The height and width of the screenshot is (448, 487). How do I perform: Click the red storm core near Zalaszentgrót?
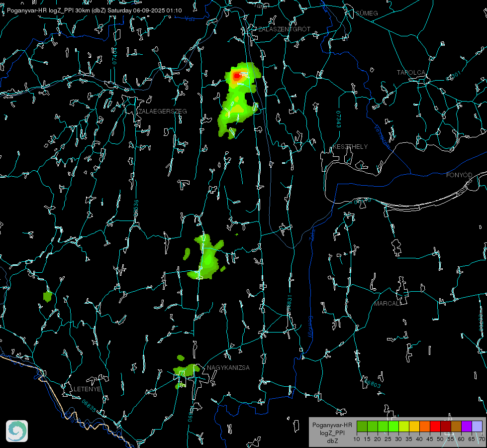237,76
